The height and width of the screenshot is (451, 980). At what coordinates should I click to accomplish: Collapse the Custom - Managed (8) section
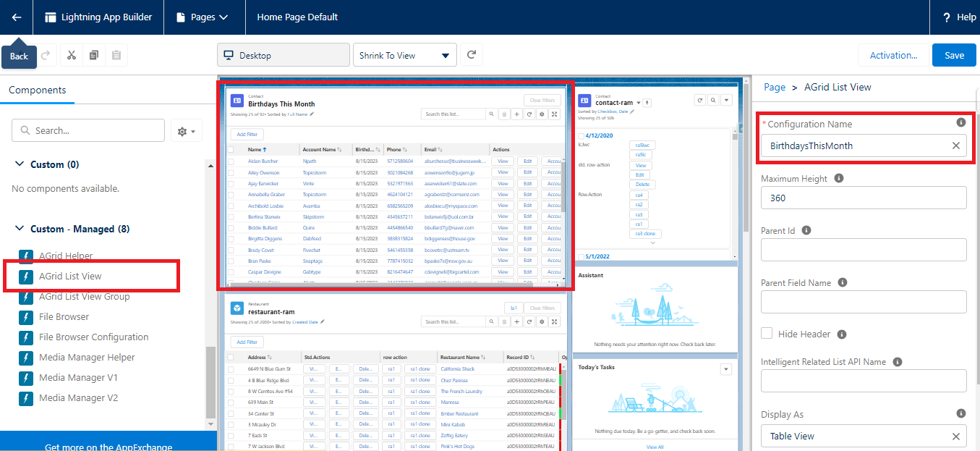click(x=20, y=229)
